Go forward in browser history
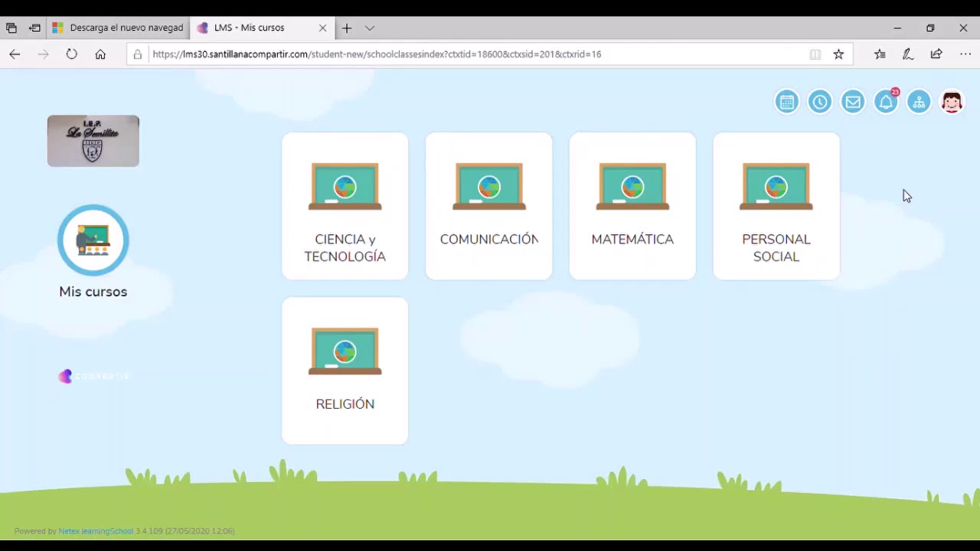Viewport: 980px width, 551px height. pos(43,54)
